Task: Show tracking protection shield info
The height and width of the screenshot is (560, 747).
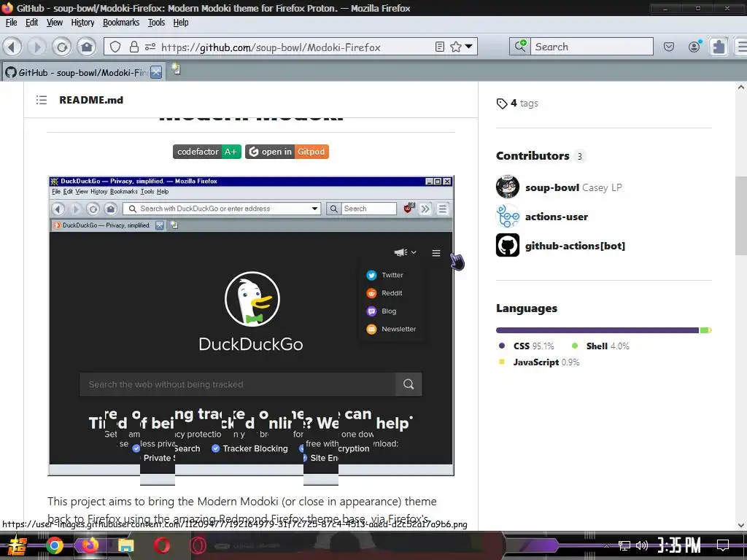Action: point(115,47)
